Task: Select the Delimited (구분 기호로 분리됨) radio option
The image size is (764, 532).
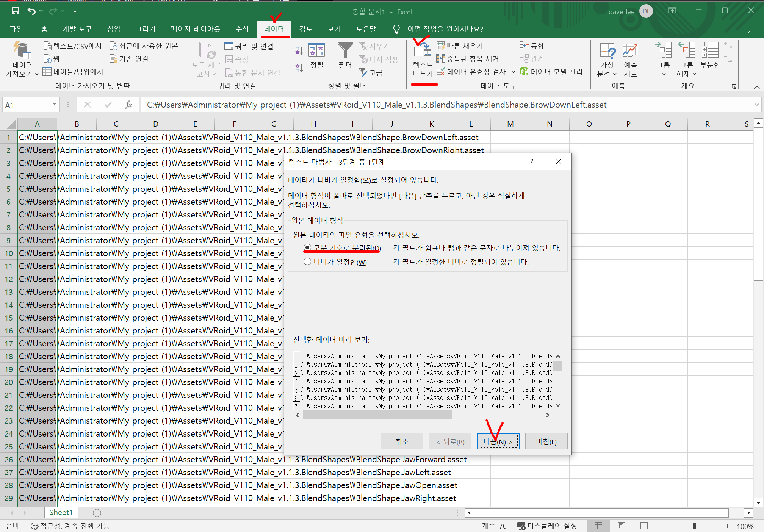Action: (307, 248)
